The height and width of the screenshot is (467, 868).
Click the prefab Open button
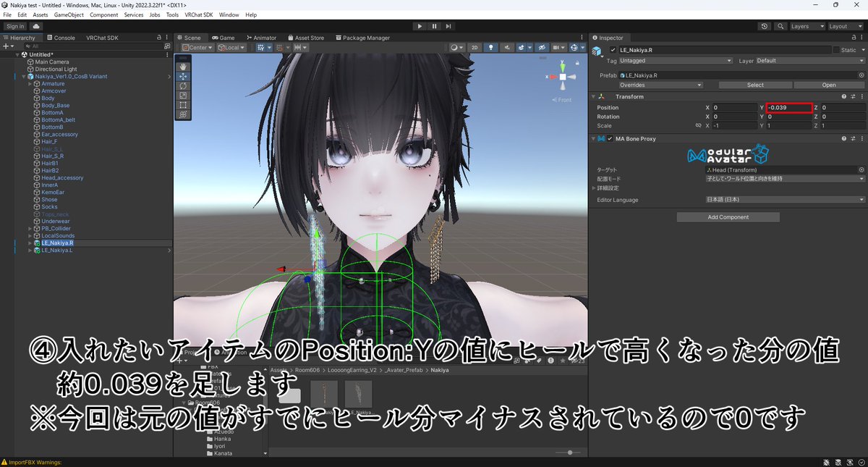(829, 85)
